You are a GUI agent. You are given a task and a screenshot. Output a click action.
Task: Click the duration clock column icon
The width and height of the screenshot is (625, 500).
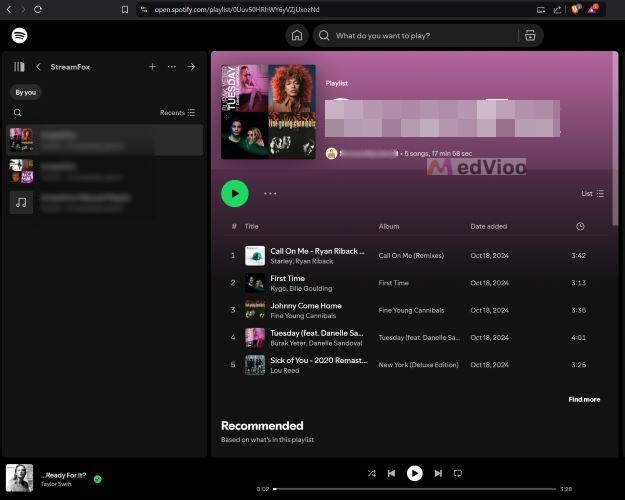(580, 226)
